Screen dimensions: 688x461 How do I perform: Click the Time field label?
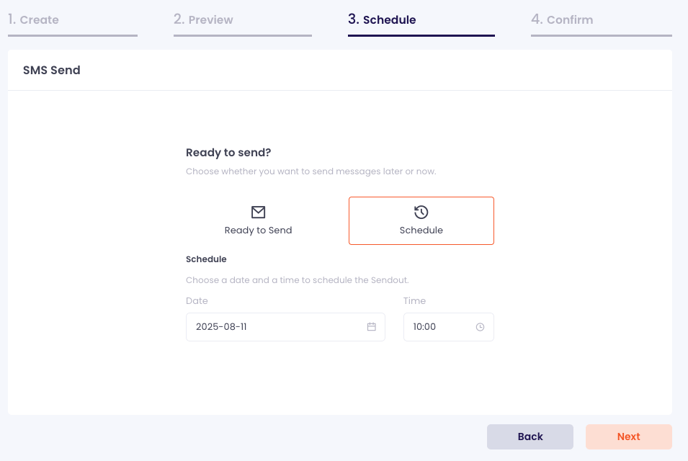(414, 301)
